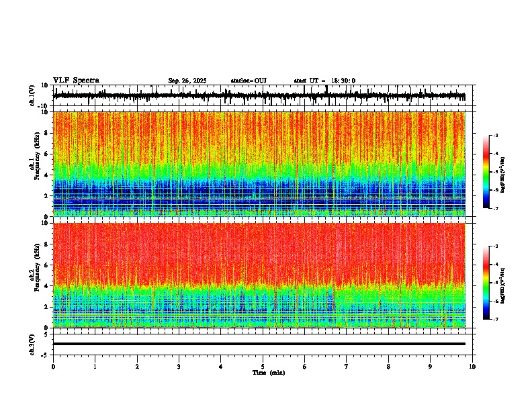This screenshot has height=411, width=532.
Task: Click inside the ch.1 spectrogram panel
Action: pos(259,164)
